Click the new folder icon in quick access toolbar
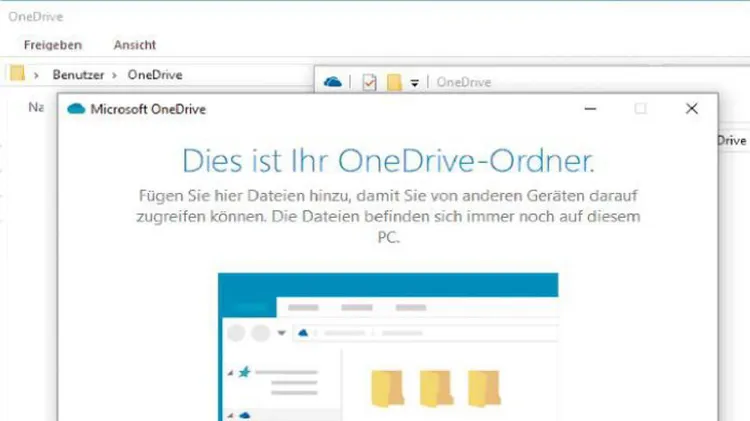750x421 pixels. 394,82
